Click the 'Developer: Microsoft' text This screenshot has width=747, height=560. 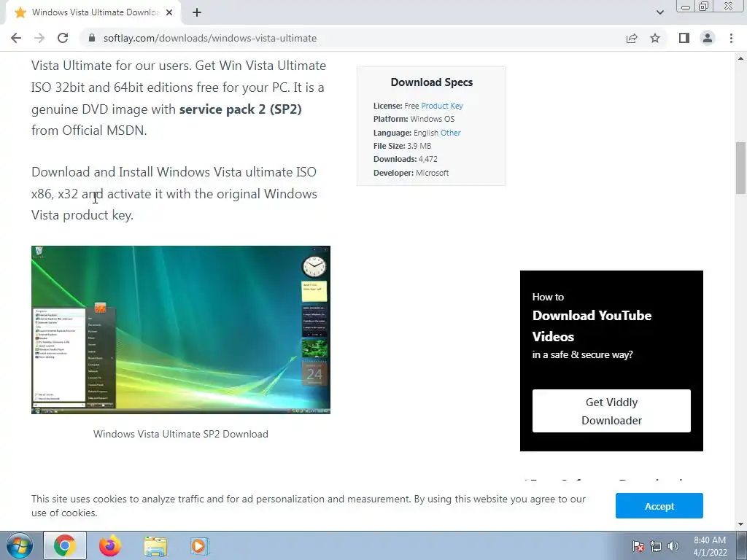pos(411,173)
